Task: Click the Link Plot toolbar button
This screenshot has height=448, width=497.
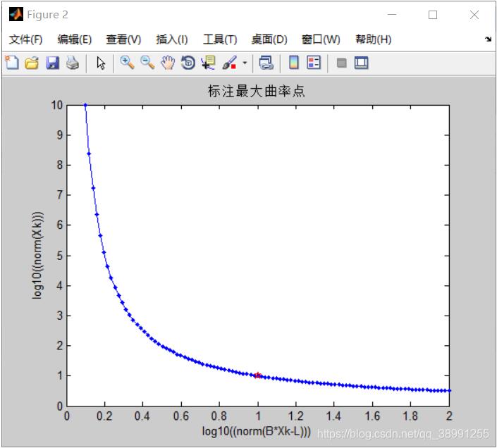Action: pyautogui.click(x=266, y=63)
